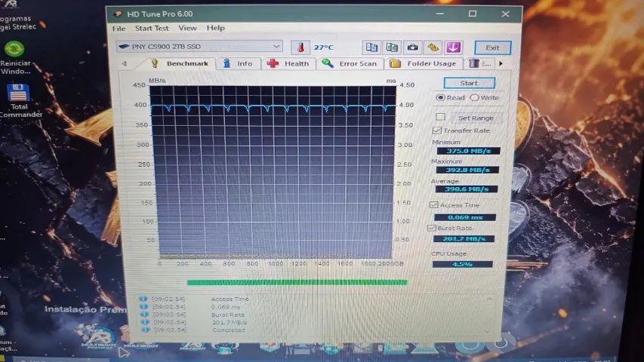Click the Minimum 375.0 MB/s value
The image size is (644, 362).
click(468, 151)
